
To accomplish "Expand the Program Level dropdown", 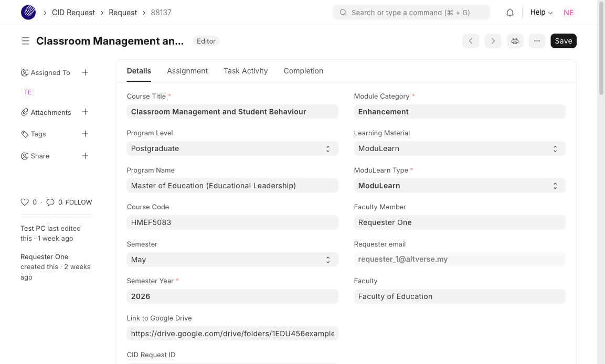I will [232, 148].
